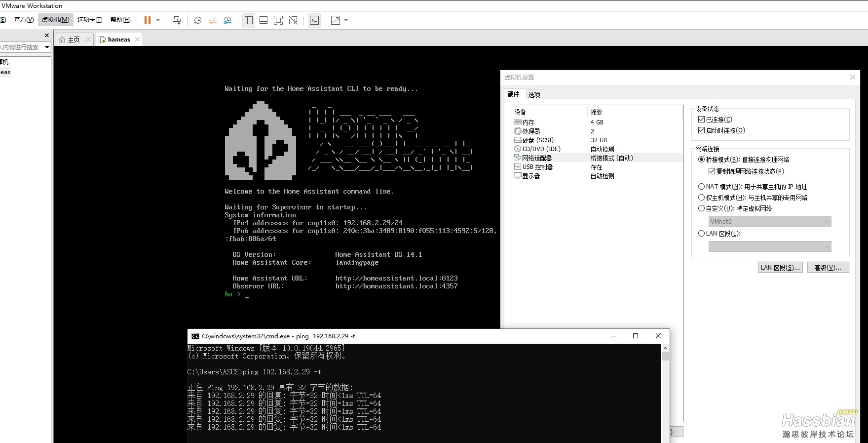Toggle the thumbnail bar view icon
Image resolution: width=868 pixels, height=443 pixels.
tap(264, 20)
